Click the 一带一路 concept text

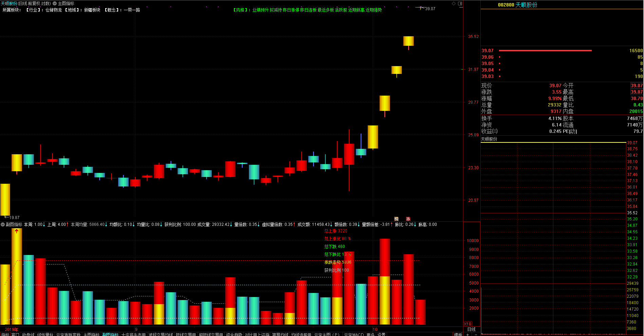(x=132, y=10)
